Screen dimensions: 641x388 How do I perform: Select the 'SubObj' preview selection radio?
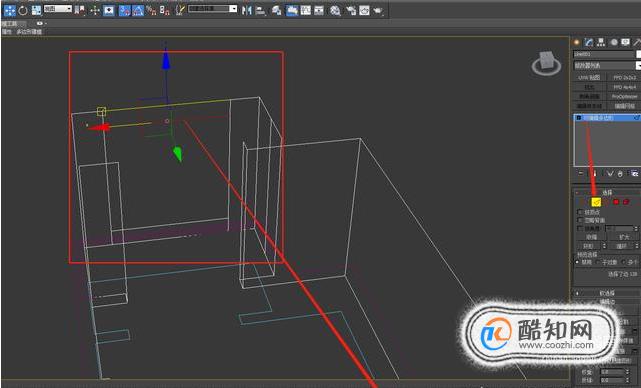599,262
